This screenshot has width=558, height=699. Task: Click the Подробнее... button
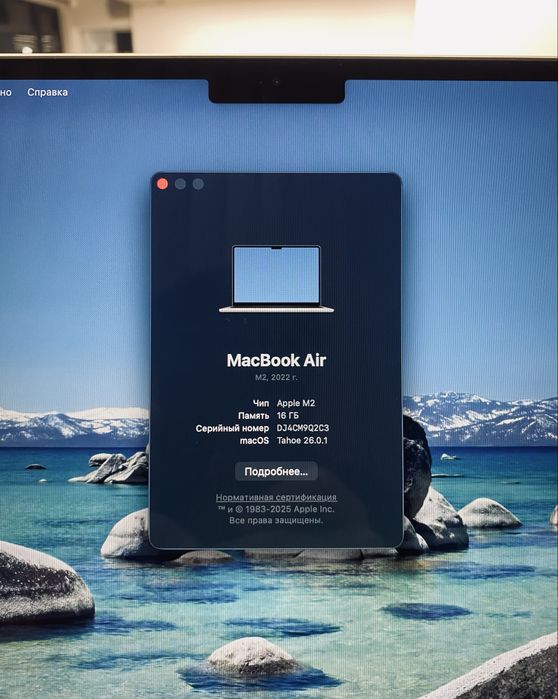coord(276,471)
